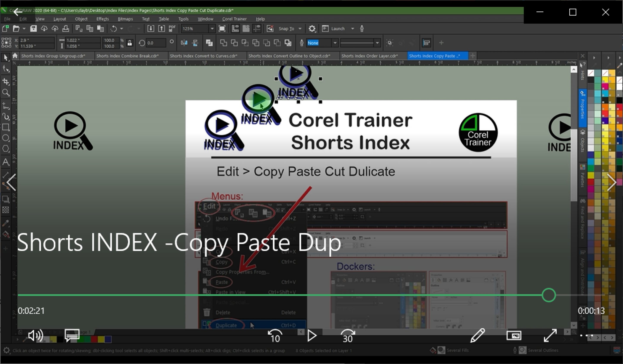
Task: Skip forward 30 seconds
Action: tap(348, 336)
